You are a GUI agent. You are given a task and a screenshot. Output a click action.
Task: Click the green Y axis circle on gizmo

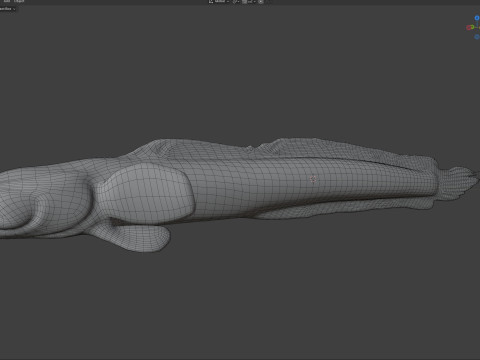coord(472,27)
